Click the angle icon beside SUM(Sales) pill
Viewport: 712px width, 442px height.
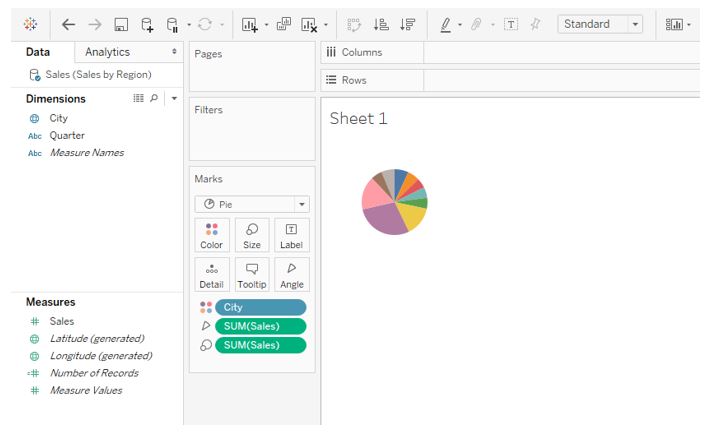tap(206, 326)
